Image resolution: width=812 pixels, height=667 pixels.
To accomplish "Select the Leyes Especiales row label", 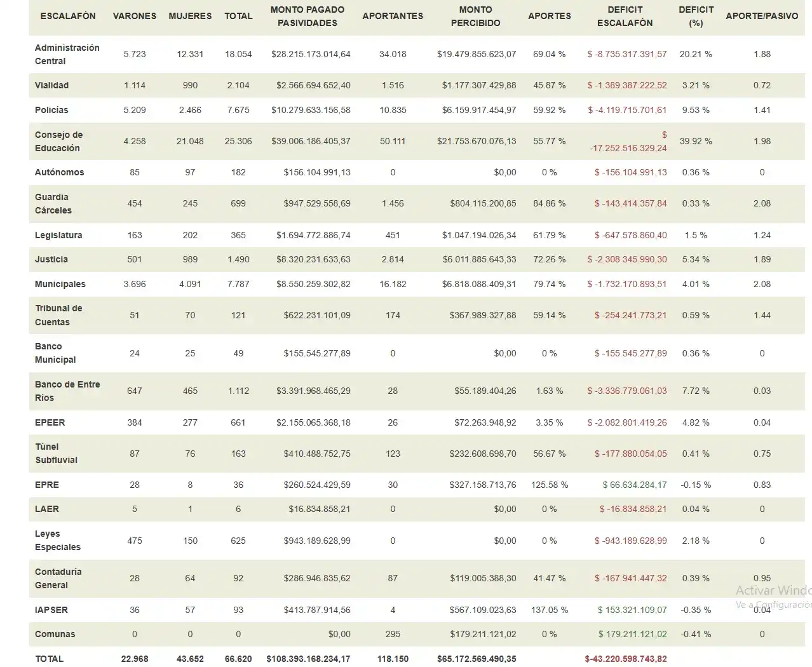I will click(x=58, y=541).
